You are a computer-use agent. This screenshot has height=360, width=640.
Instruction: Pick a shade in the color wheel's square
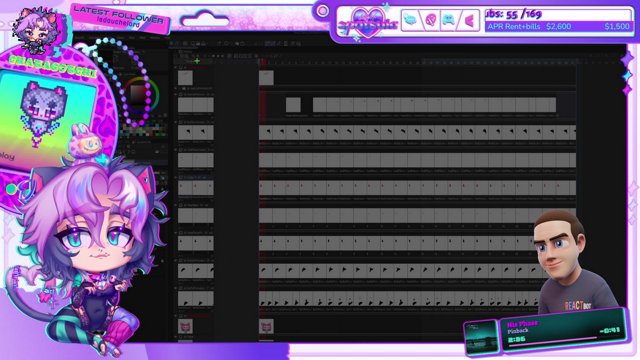coord(139,94)
